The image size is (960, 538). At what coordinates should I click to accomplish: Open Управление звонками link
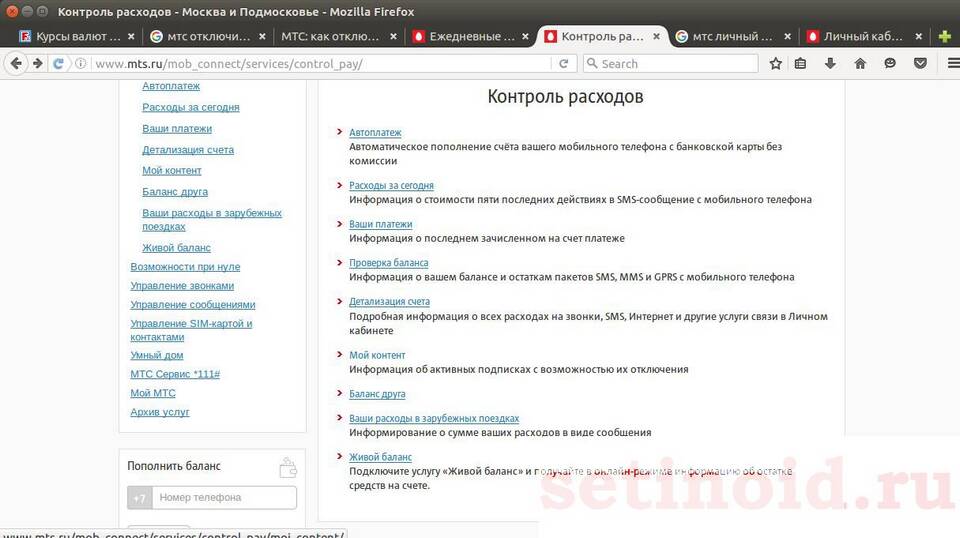click(182, 286)
